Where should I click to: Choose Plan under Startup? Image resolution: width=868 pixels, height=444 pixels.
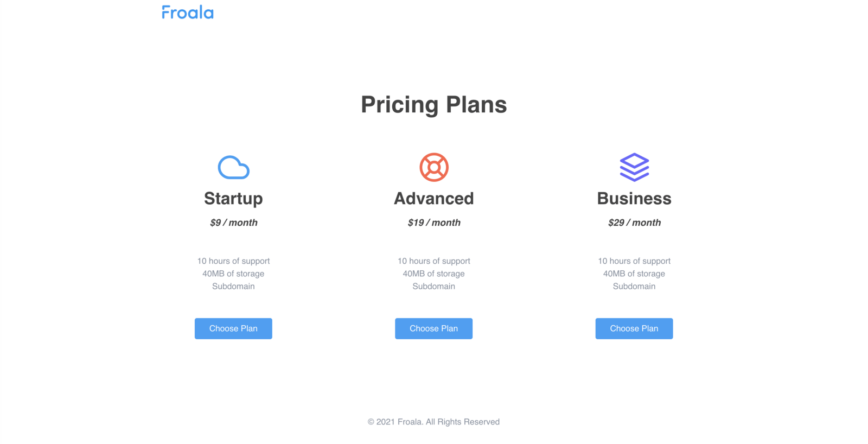[x=233, y=328]
